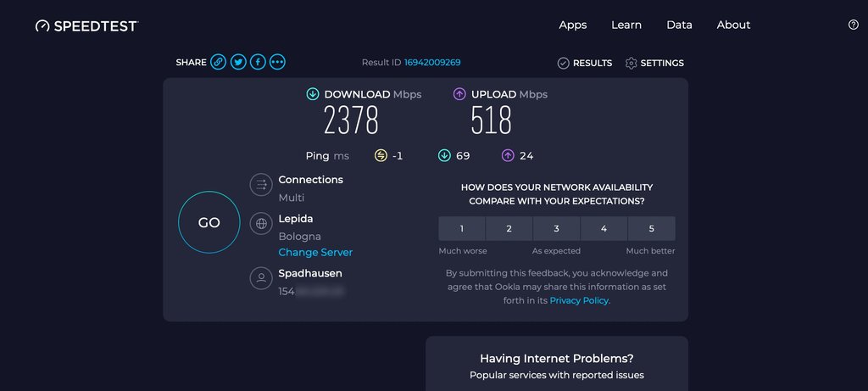Viewport: 868px width, 391px height.
Task: Click the Connections mode icon
Action: click(x=261, y=185)
